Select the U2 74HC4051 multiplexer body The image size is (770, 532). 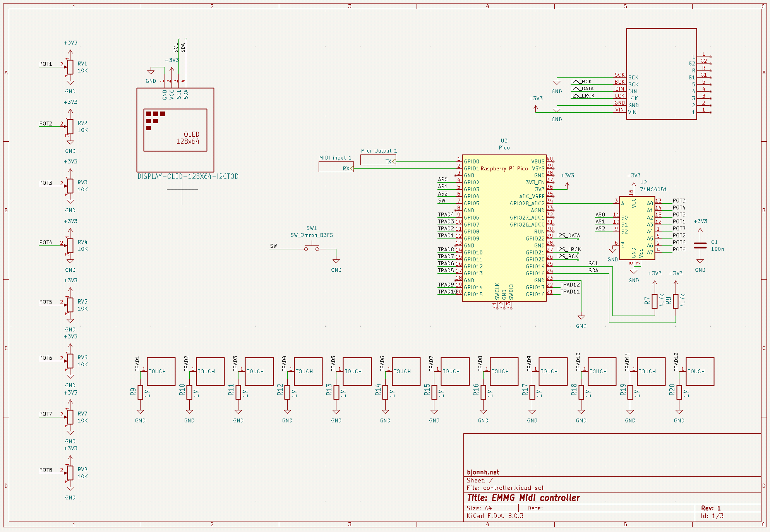pyautogui.click(x=637, y=228)
